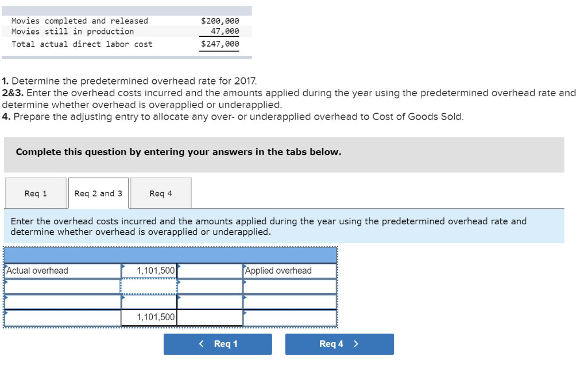The height and width of the screenshot is (368, 588).
Task: Open the Req 2 and 3 tab
Action: 99,193
